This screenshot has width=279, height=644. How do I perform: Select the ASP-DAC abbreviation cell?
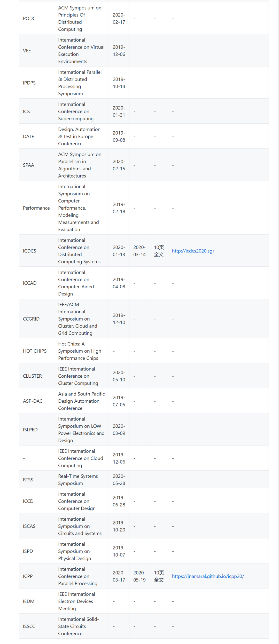point(33,401)
